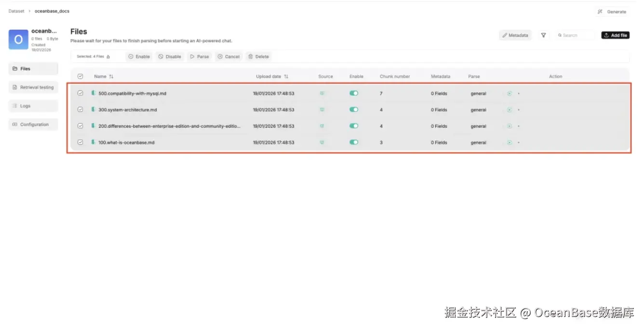Click 'general' parse value of 500.compatibility-with-mysql.md
The image size is (644, 329).
point(479,94)
